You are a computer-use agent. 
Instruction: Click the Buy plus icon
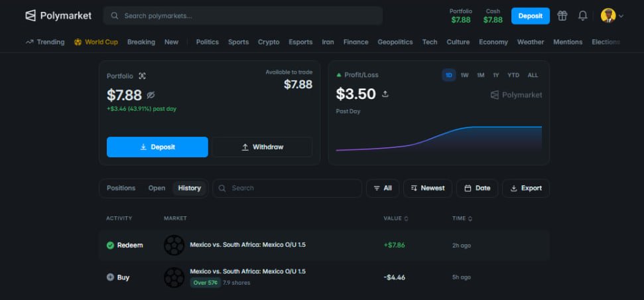[x=110, y=277]
